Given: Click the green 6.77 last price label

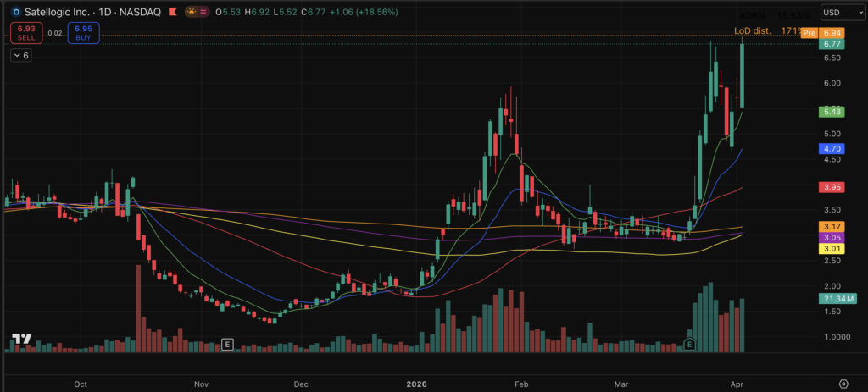Looking at the screenshot, I should coord(831,44).
